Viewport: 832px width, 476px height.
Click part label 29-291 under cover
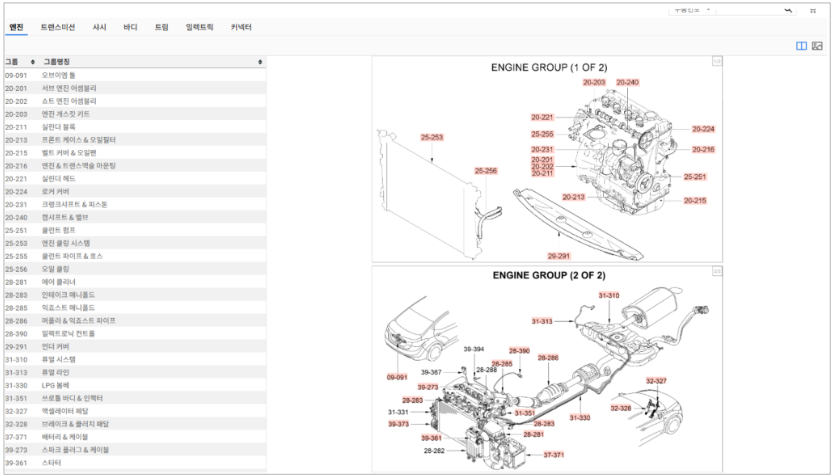click(x=558, y=255)
